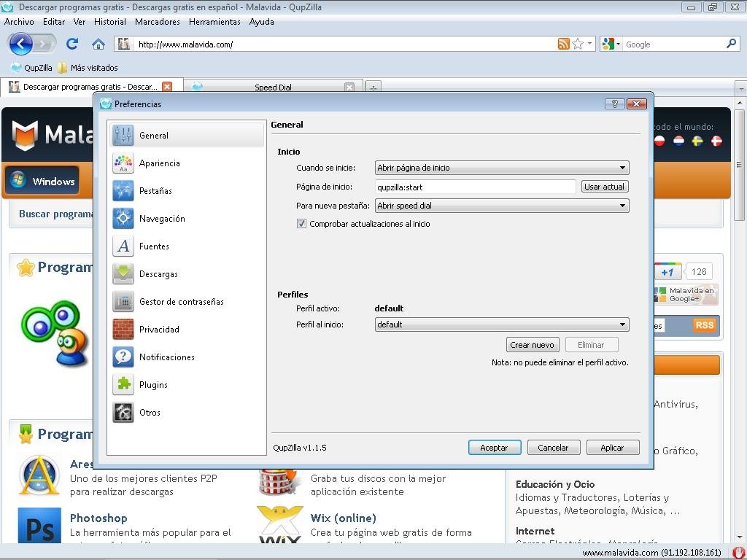Viewport: 747px width, 560px height.
Task: Switch to the Descargar programas gratis tab
Action: point(90,87)
